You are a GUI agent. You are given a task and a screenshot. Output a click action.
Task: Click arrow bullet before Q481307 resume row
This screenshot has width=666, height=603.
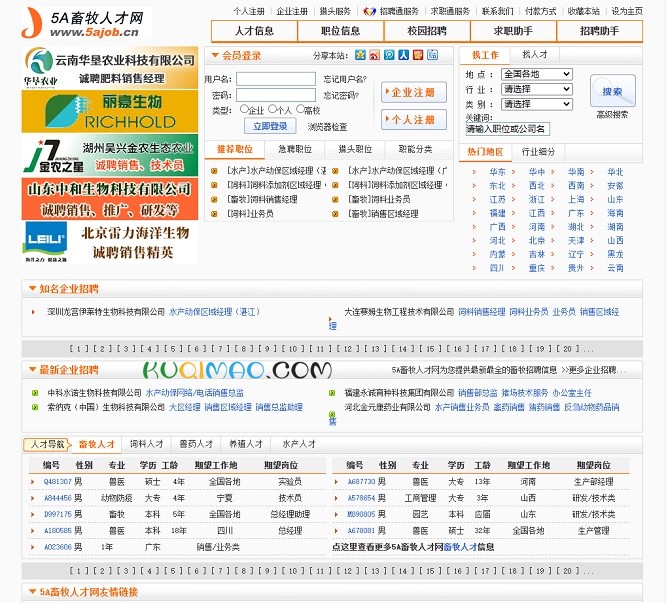click(33, 482)
